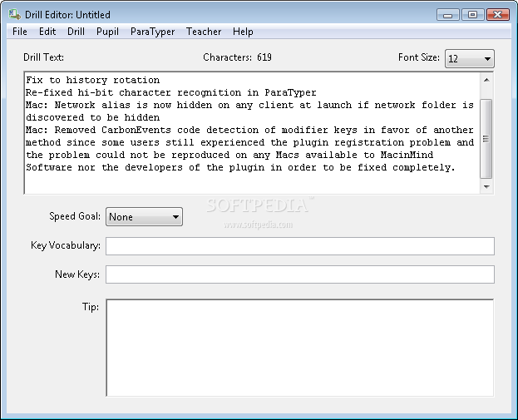The height and width of the screenshot is (420, 518).
Task: Open the File menu
Action: click(x=20, y=32)
